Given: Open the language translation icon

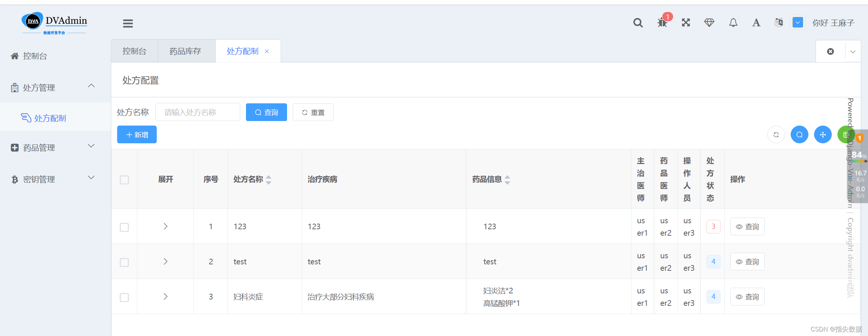Looking at the screenshot, I should [x=779, y=23].
